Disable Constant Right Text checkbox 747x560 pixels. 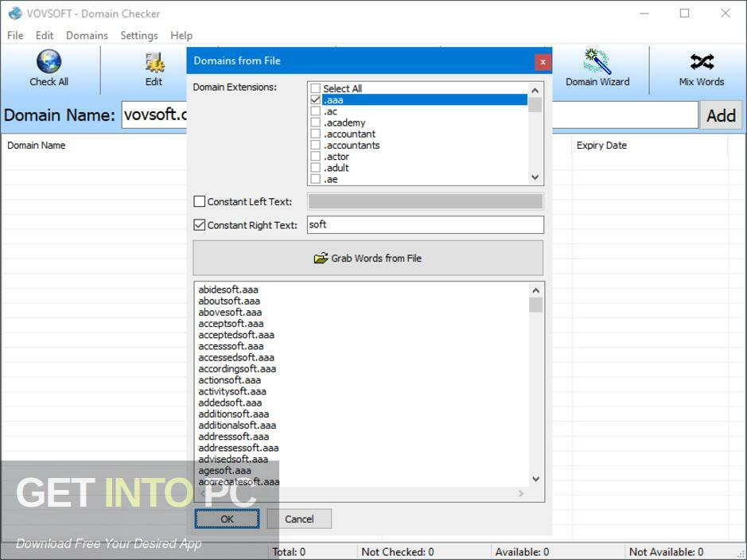tap(199, 225)
